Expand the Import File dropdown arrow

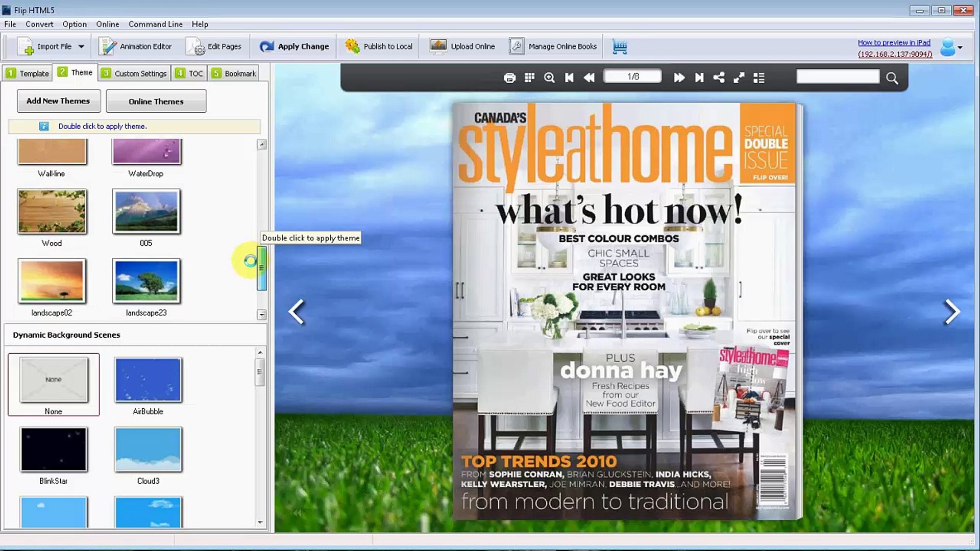[81, 46]
